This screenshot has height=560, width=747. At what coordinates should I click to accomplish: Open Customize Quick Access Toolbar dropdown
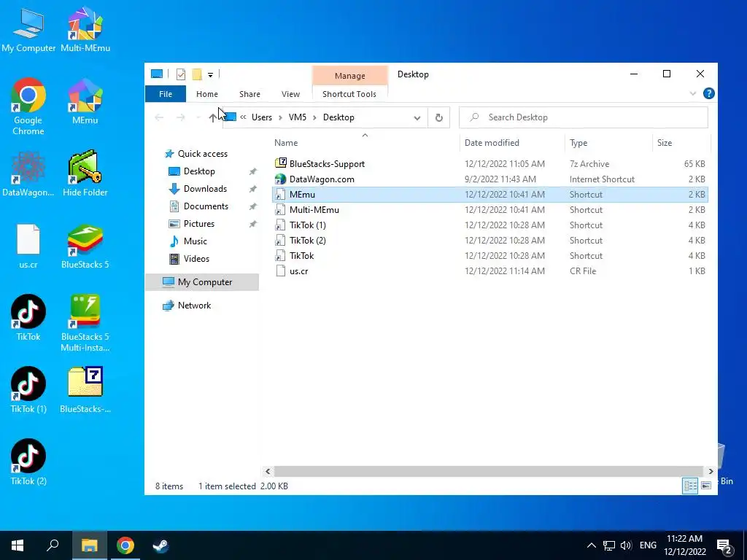[x=210, y=75]
